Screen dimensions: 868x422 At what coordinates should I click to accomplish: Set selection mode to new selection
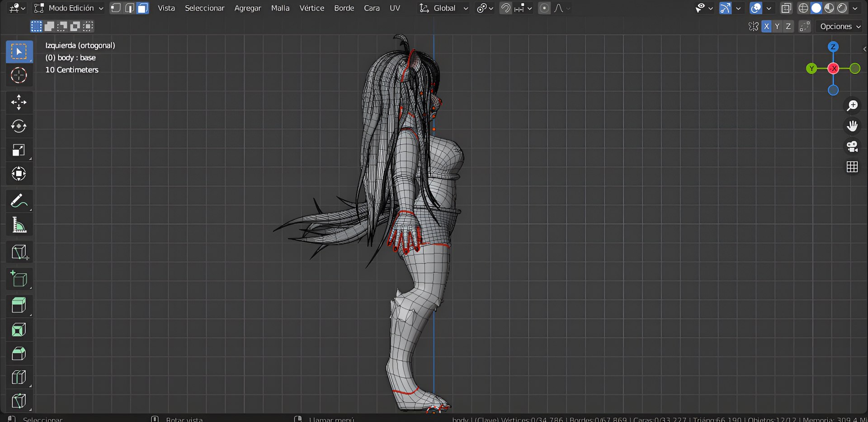[x=36, y=26]
